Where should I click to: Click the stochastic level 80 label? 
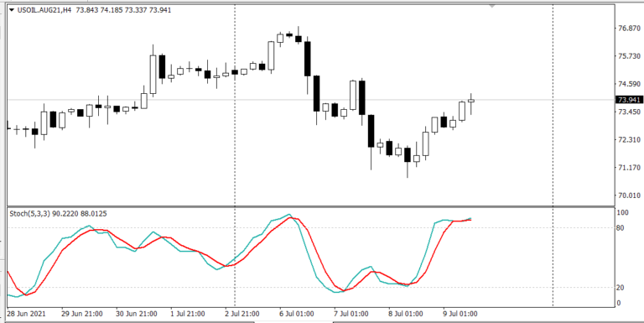click(621, 228)
